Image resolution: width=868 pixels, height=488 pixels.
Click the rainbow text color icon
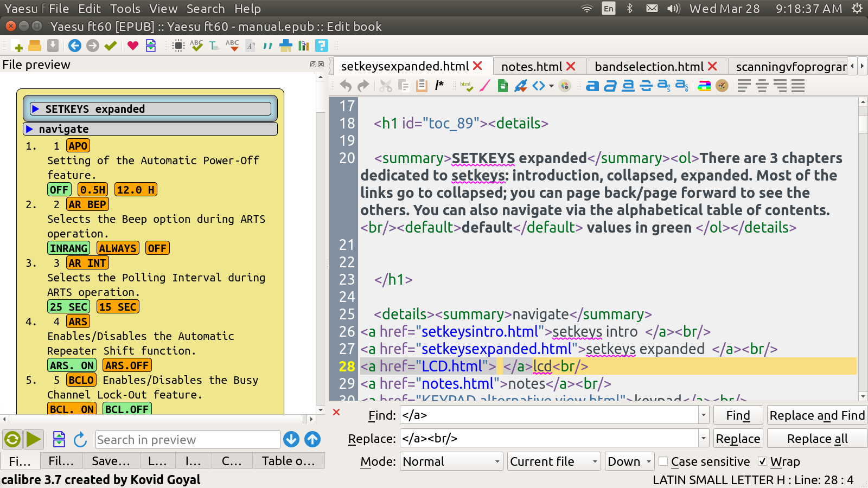click(x=704, y=86)
